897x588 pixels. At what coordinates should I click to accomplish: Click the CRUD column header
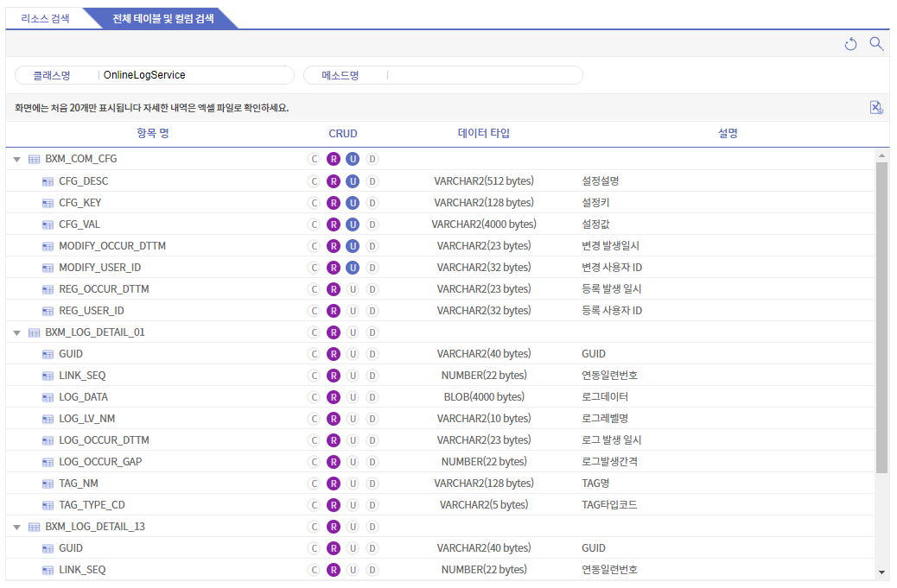pos(343,133)
